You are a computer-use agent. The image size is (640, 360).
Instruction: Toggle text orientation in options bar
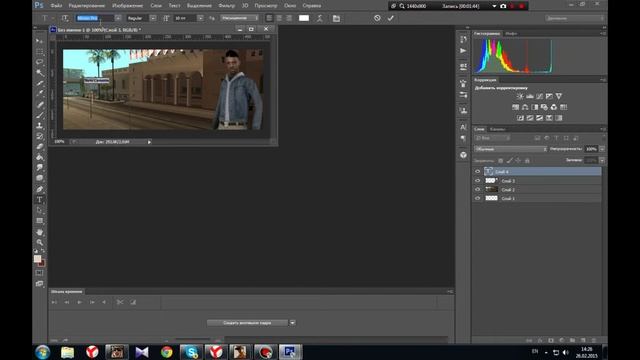pos(65,18)
